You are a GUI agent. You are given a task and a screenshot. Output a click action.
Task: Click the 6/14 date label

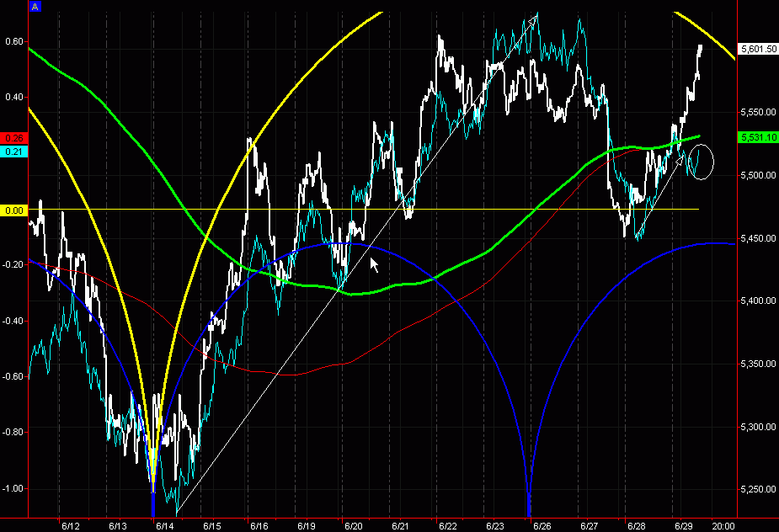point(165,526)
